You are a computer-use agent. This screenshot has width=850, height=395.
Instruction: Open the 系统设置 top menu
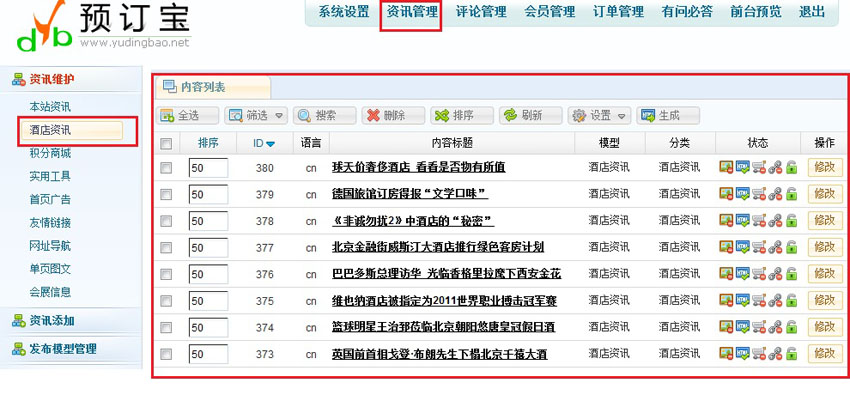coord(344,11)
